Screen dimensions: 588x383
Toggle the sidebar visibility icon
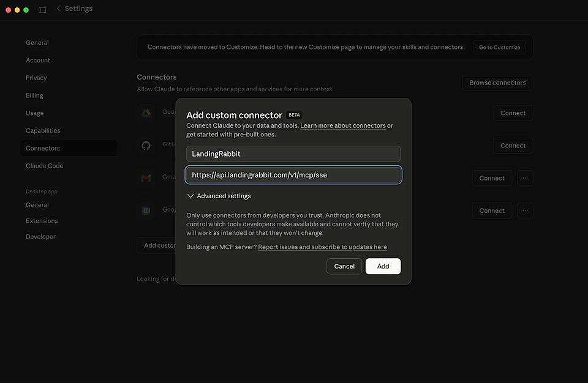tap(42, 9)
